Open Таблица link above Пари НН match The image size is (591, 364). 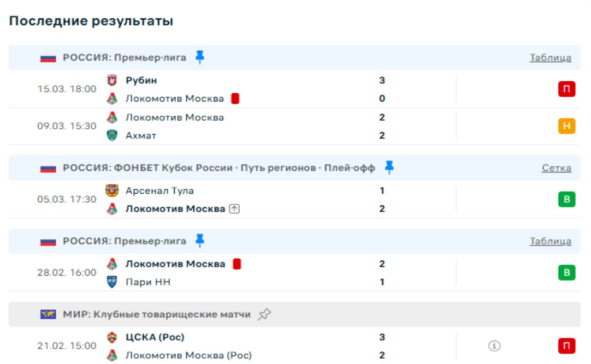(550, 241)
